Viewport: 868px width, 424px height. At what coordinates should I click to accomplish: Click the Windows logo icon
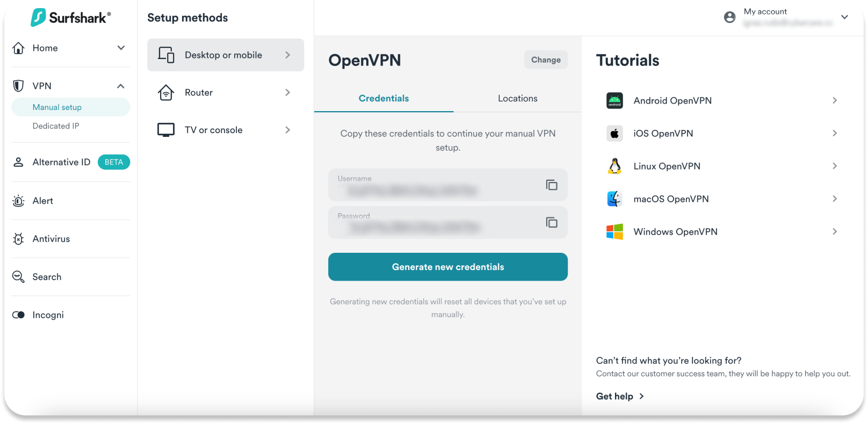[614, 232]
